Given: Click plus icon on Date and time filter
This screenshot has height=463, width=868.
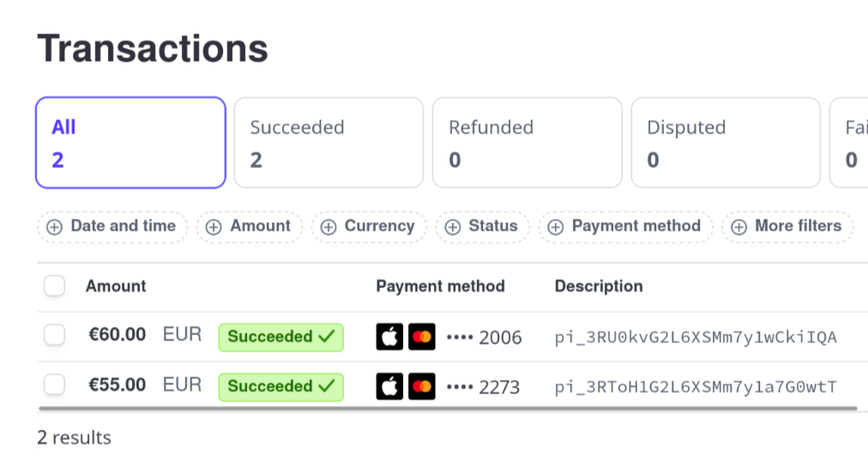Looking at the screenshot, I should tap(55, 227).
